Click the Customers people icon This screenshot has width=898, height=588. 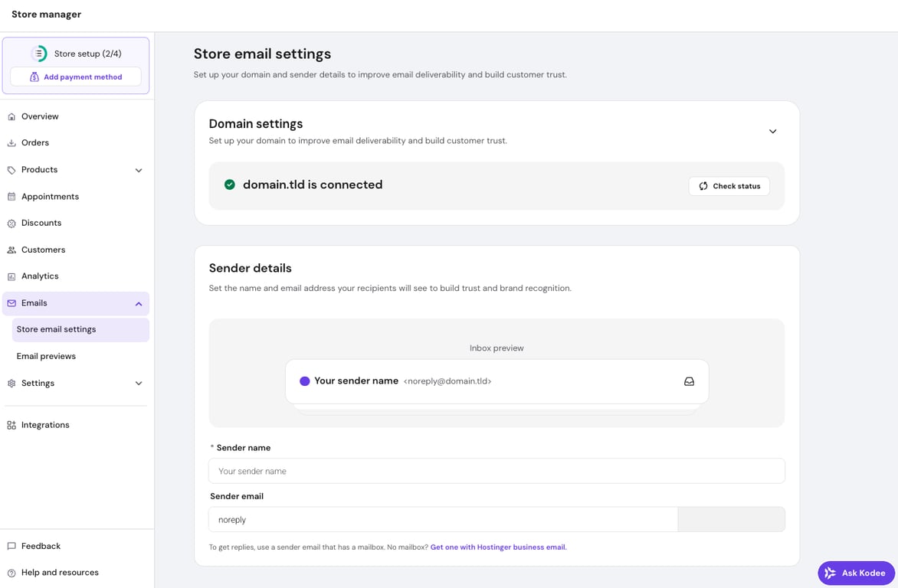click(x=11, y=250)
